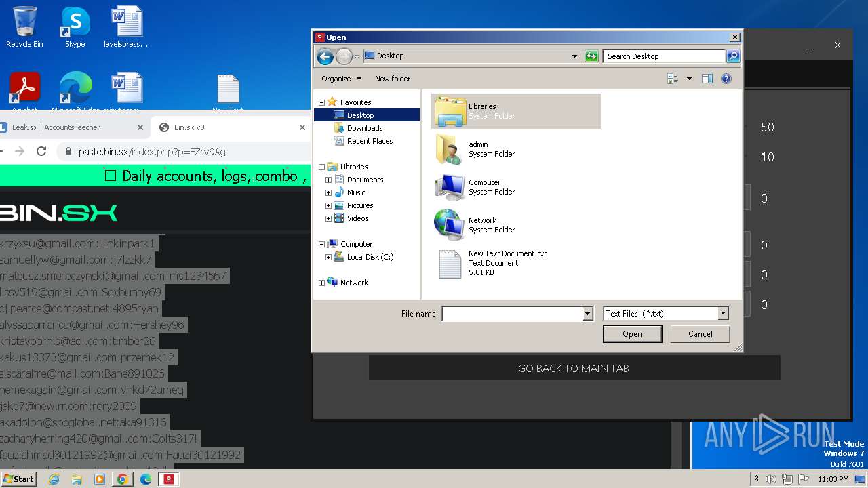The height and width of the screenshot is (488, 868).
Task: Open the levelspress Word document icon
Action: pos(125,27)
